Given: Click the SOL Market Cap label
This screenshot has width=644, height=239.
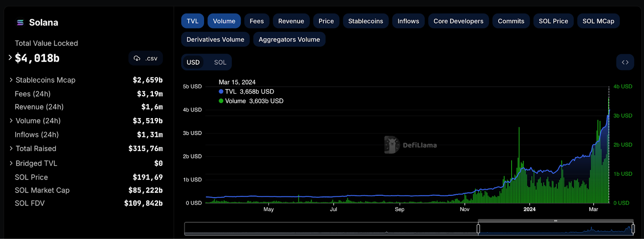Looking at the screenshot, I should [42, 190].
